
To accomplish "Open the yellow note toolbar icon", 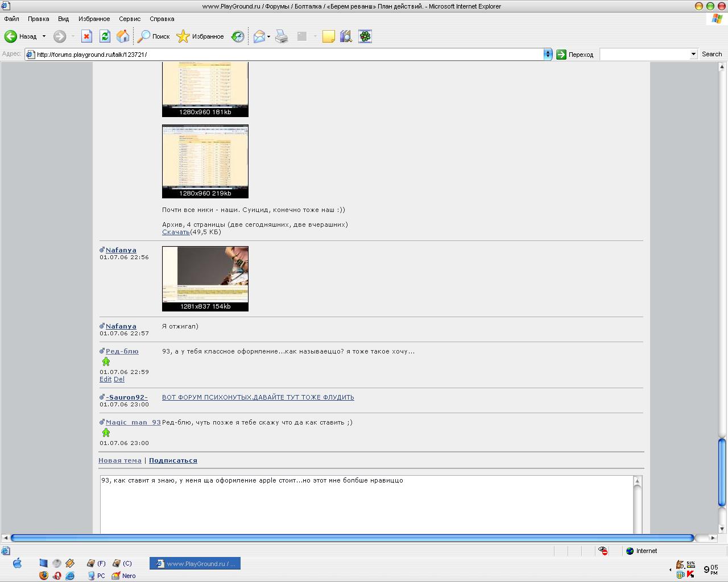I will pos(328,36).
